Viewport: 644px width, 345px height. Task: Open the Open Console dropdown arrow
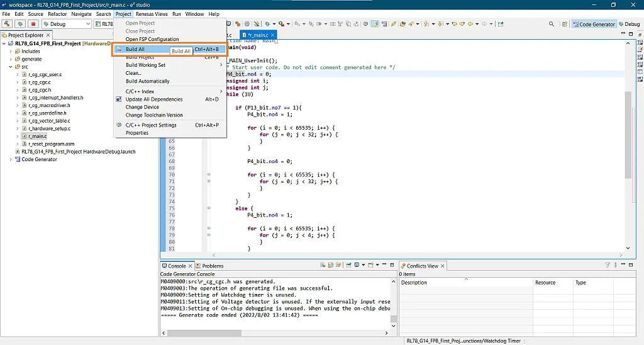click(377, 265)
